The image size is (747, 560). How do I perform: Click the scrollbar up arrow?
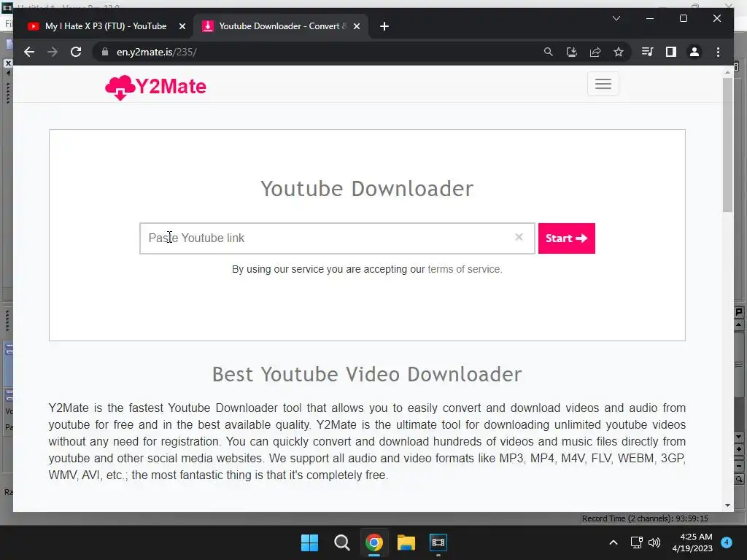tap(727, 72)
